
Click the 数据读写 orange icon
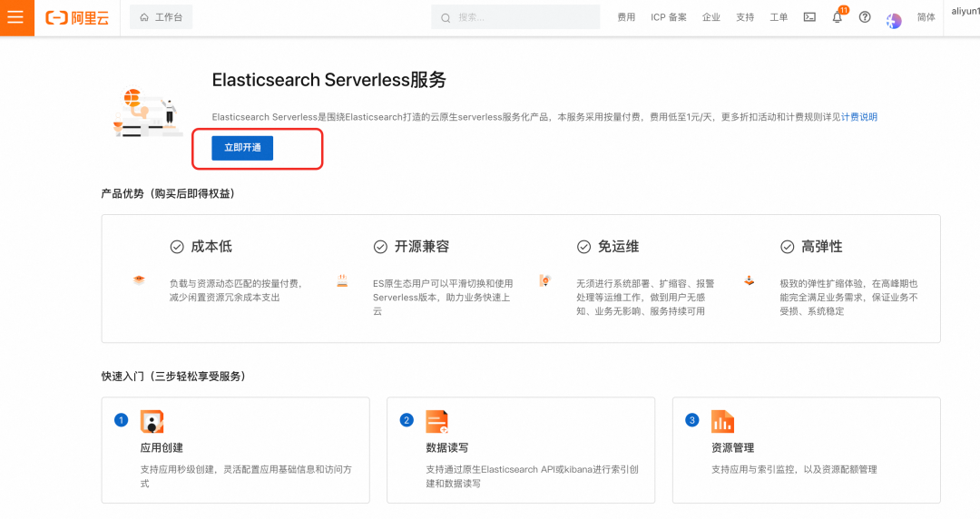click(x=436, y=422)
